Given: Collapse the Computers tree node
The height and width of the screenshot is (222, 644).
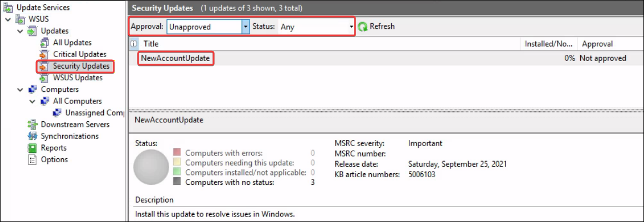Looking at the screenshot, I should tap(21, 90).
